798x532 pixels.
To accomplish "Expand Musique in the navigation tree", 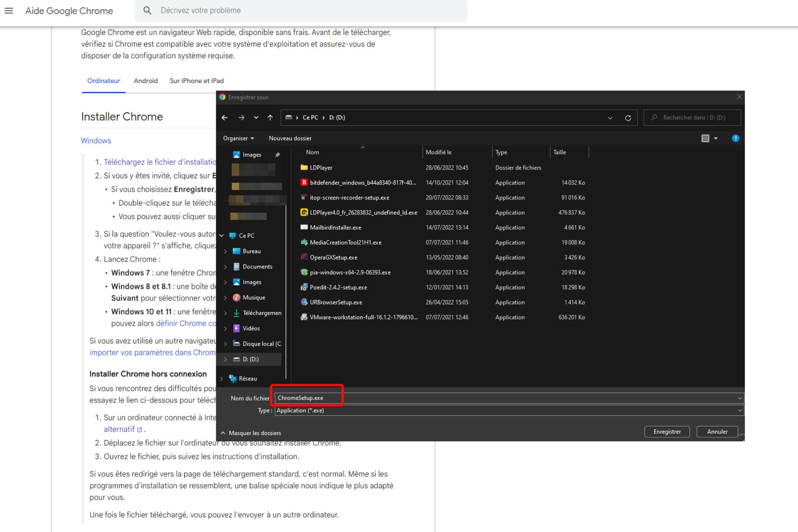I will click(x=225, y=298).
